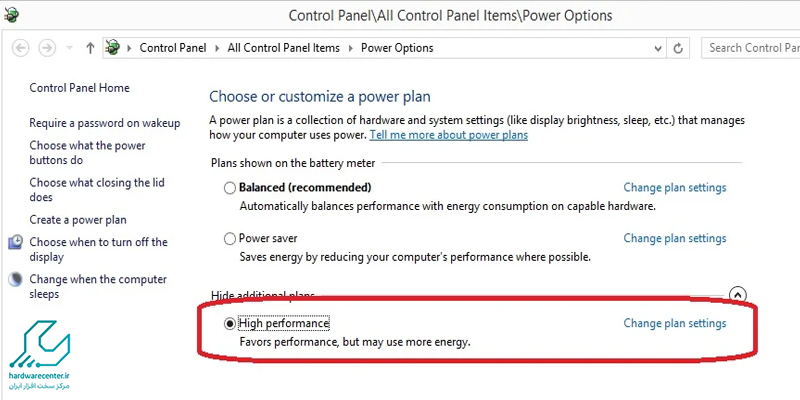The width and height of the screenshot is (800, 400).
Task: Collapse the additional plans section
Action: pos(738,295)
